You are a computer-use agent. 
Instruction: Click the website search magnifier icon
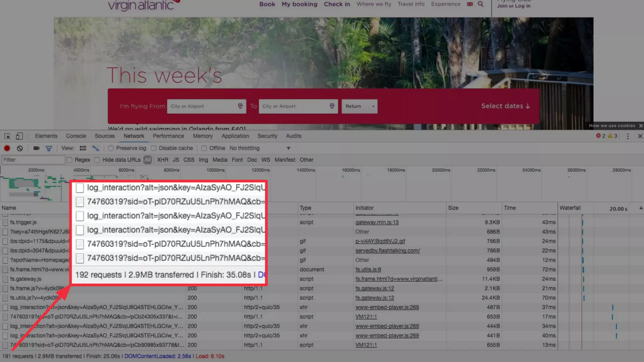click(x=480, y=4)
